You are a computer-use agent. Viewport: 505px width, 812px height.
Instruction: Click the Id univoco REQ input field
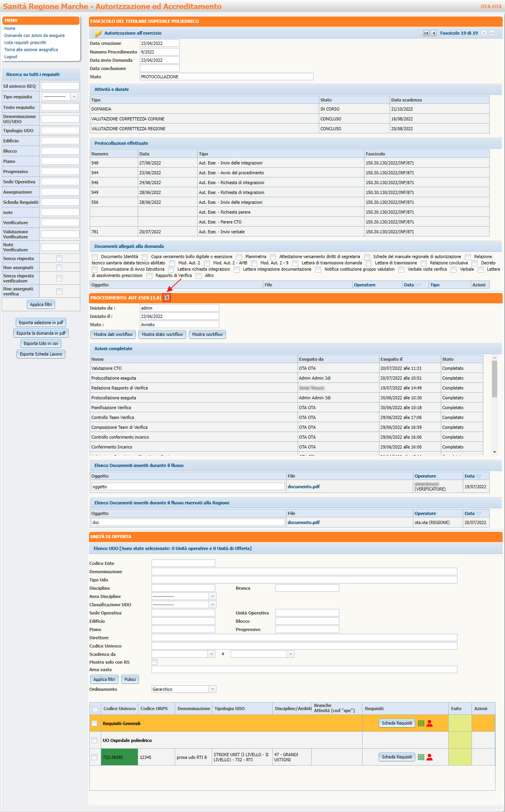(60, 86)
